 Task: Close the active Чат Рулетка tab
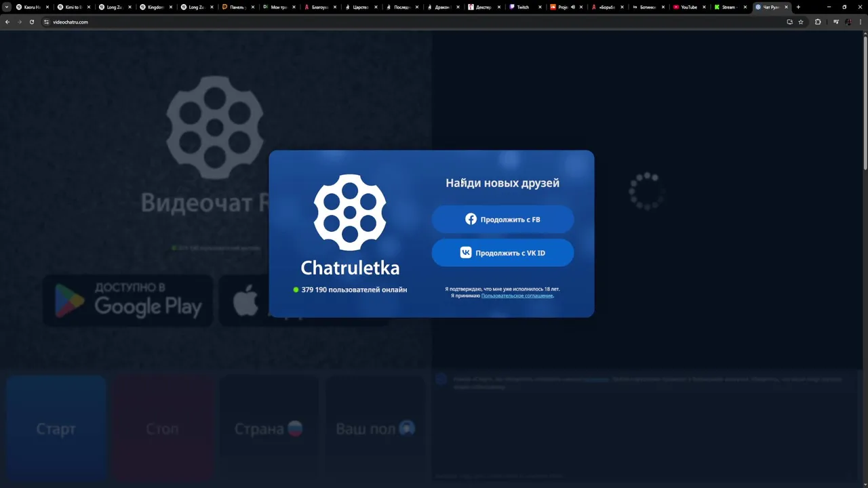click(x=787, y=7)
